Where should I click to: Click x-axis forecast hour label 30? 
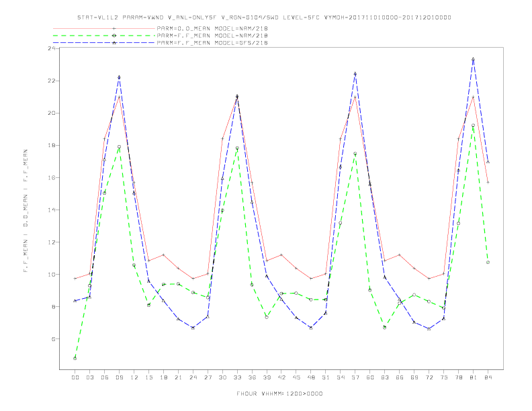[x=222, y=377]
